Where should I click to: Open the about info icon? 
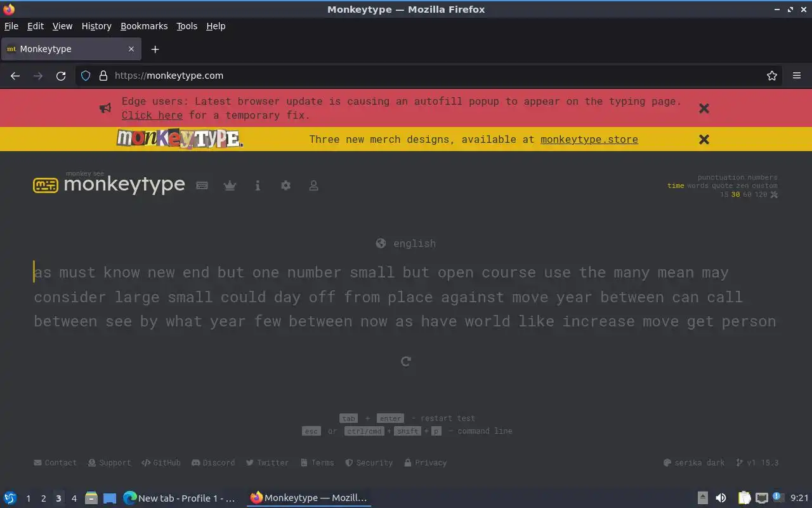tap(258, 185)
